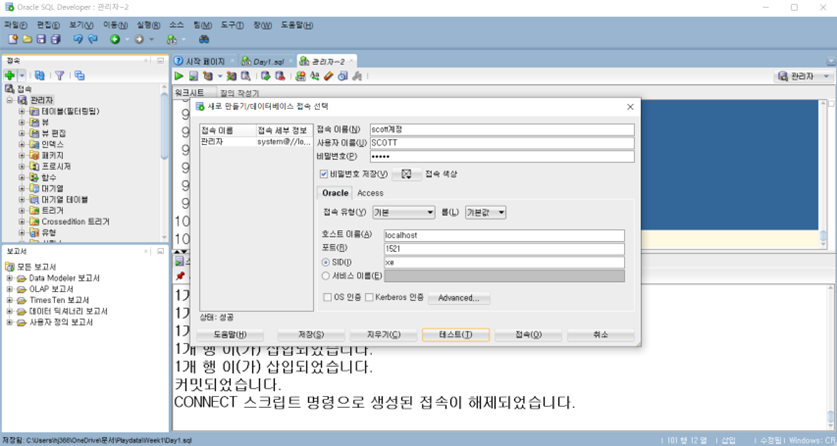The height and width of the screenshot is (446, 837).
Task: Collapse the 관리자 connection tree node
Action: [x=10, y=100]
